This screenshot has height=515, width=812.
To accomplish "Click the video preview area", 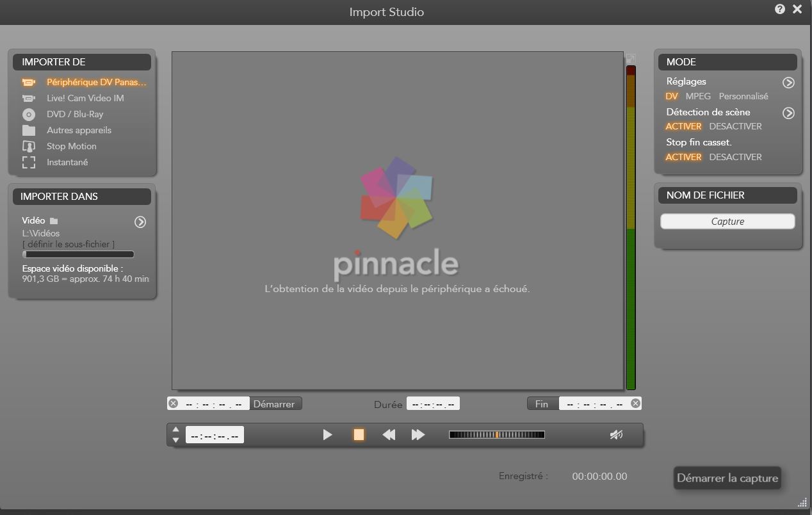I will tap(397, 220).
